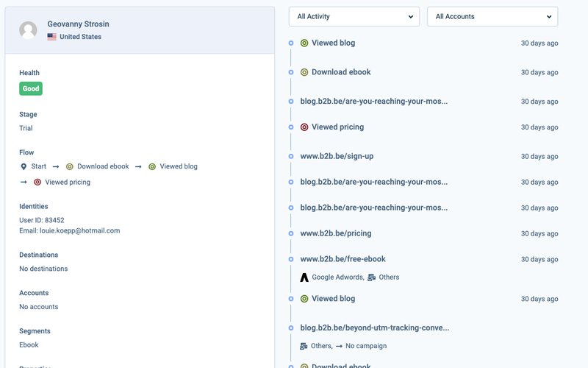Click the red Viewed pricing icon in Flow
The width and height of the screenshot is (588, 368).
point(37,182)
